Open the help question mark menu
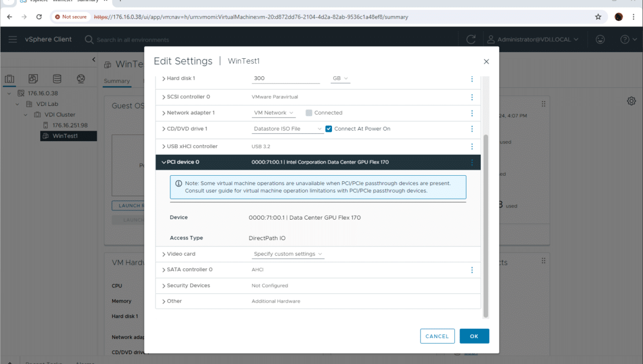The height and width of the screenshot is (364, 643). tap(628, 40)
